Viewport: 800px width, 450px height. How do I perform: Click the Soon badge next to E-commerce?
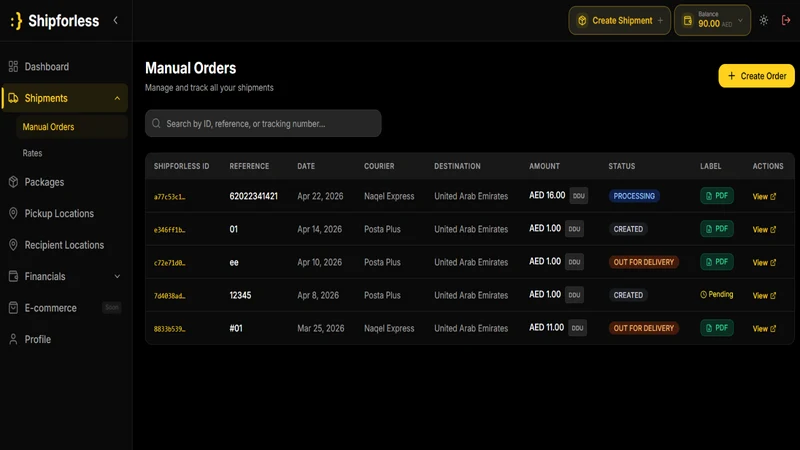[112, 308]
